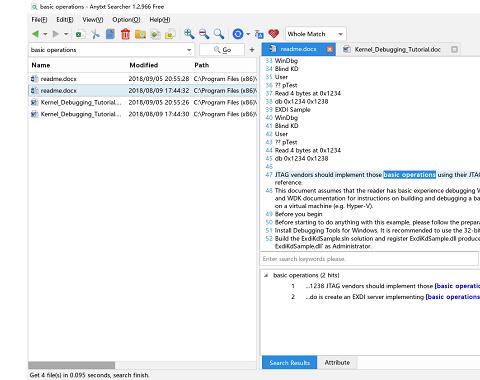The image size is (480, 380).
Task: Click the Anytxt Searcher title bar icon
Action: pos(34,7)
